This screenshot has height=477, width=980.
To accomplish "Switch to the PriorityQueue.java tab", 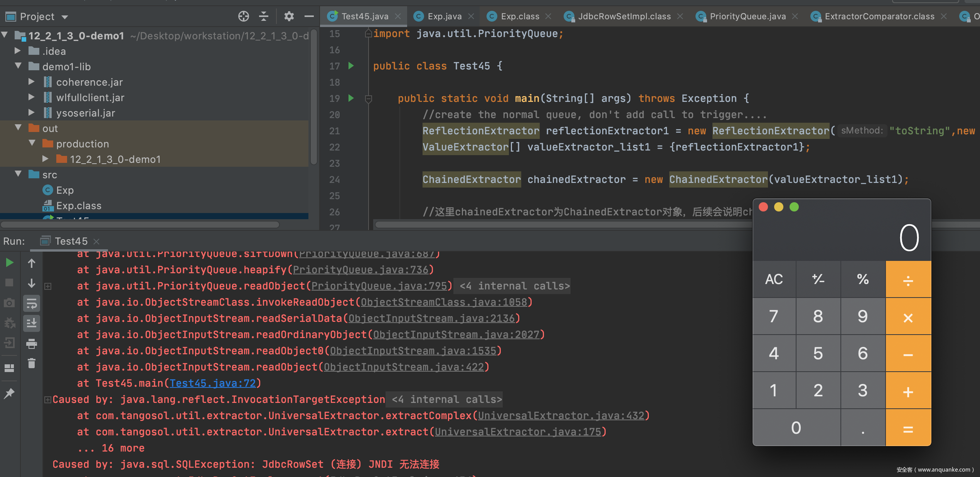I will (x=748, y=16).
